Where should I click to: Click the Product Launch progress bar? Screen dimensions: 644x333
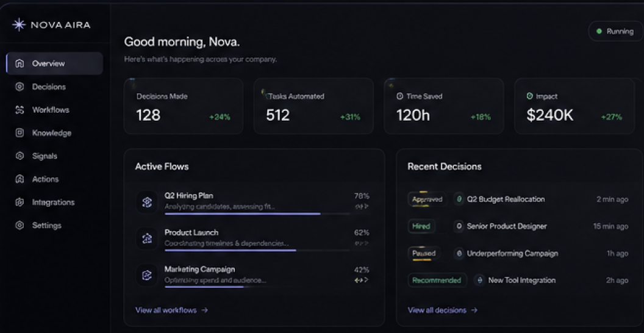(x=257, y=250)
